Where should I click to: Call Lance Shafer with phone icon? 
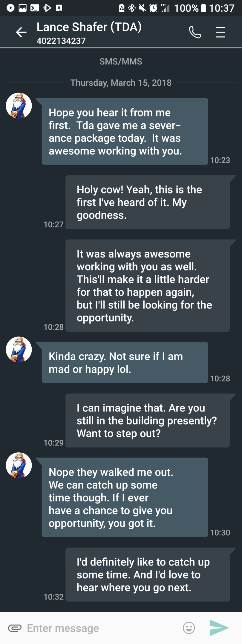pyautogui.click(x=195, y=32)
